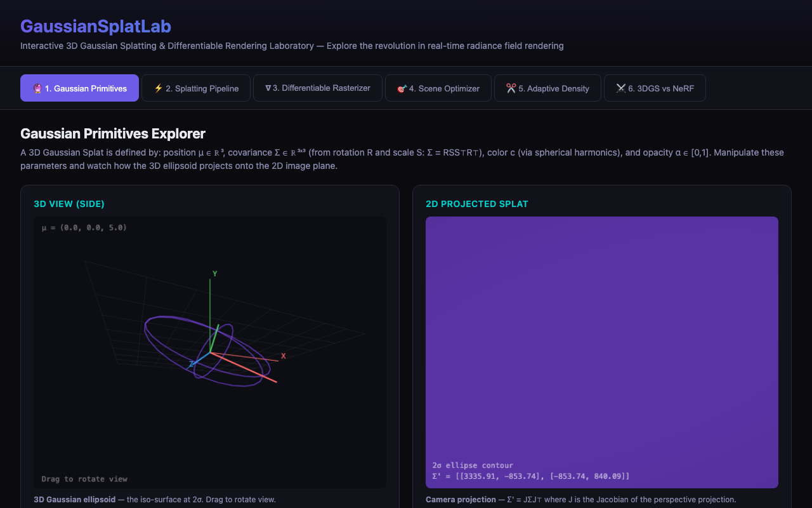Click the '3D Gaussian ellipsoid' caption
812x508 pixels.
pos(155,500)
